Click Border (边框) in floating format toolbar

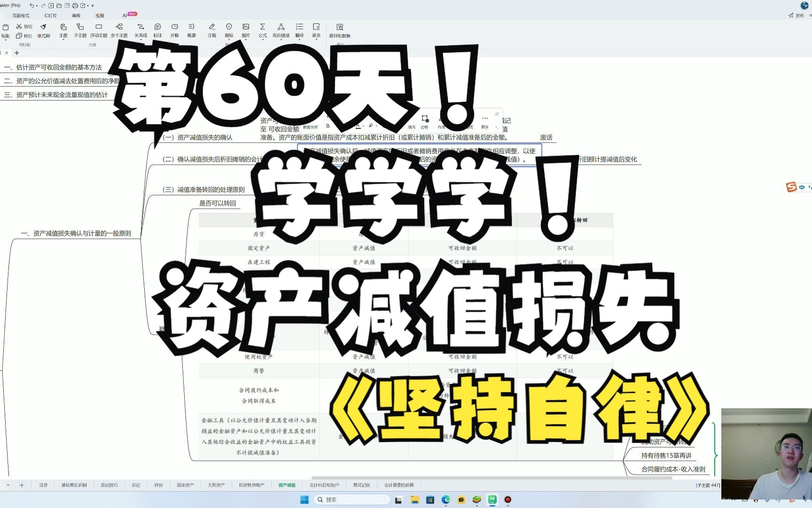pos(424,121)
